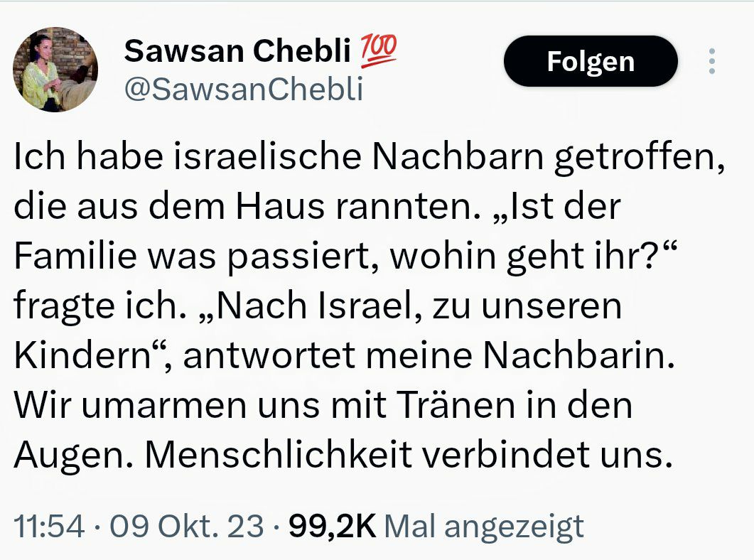Open the Sawsan Chebli display name link
Screen dimensions: 754x560
click(238, 51)
